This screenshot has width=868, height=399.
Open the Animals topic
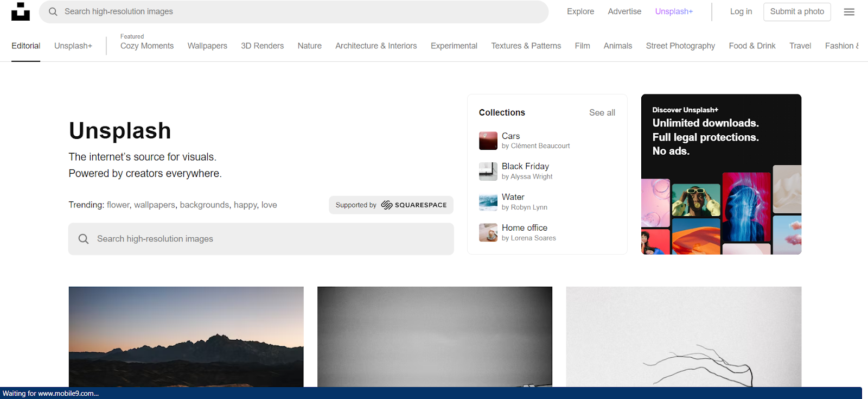tap(618, 46)
